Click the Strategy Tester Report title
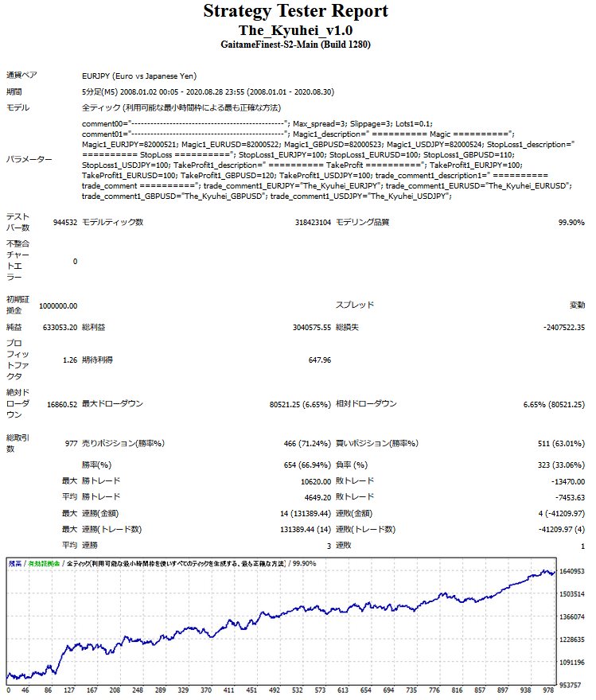The width and height of the screenshot is (596, 700). 296,11
